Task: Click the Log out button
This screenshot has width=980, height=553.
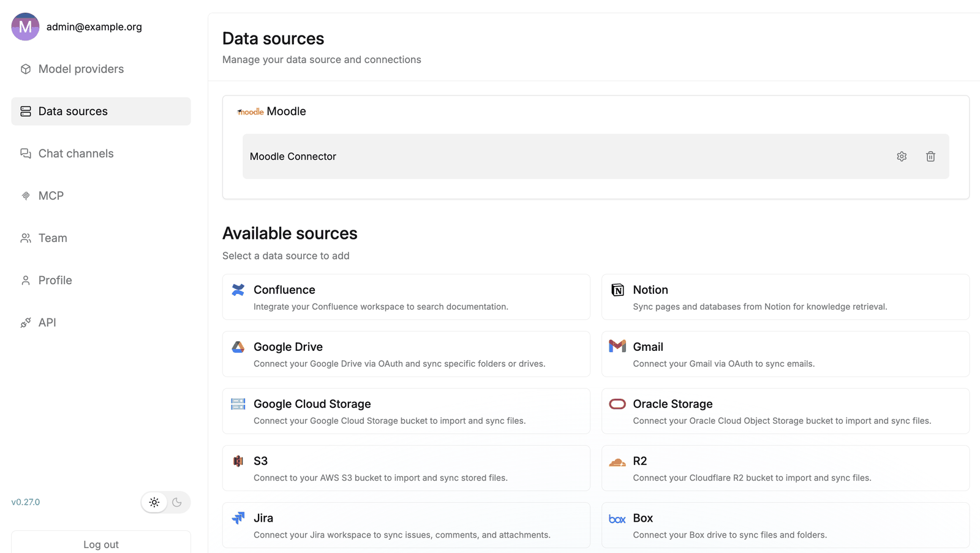Action: click(x=101, y=543)
